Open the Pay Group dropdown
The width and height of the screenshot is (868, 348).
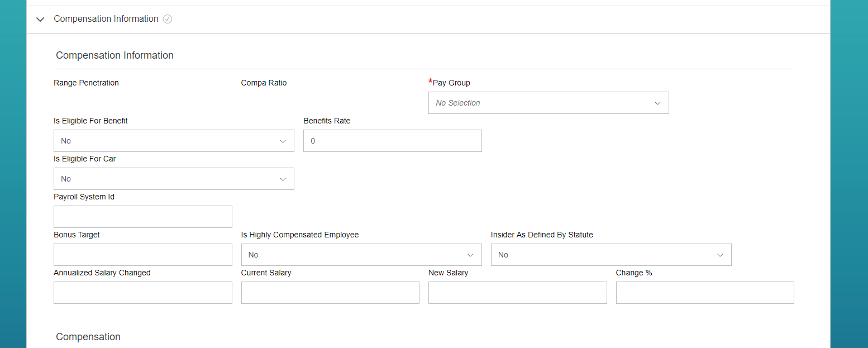(x=549, y=103)
